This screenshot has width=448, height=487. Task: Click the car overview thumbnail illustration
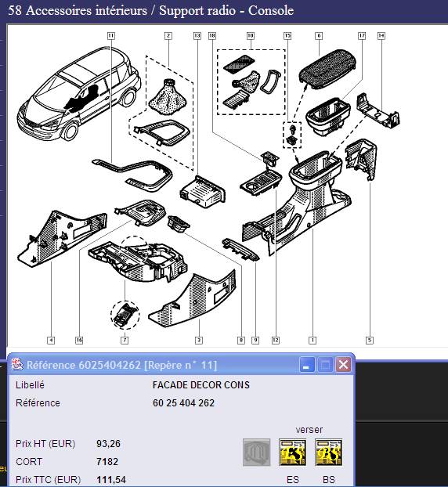[79, 93]
